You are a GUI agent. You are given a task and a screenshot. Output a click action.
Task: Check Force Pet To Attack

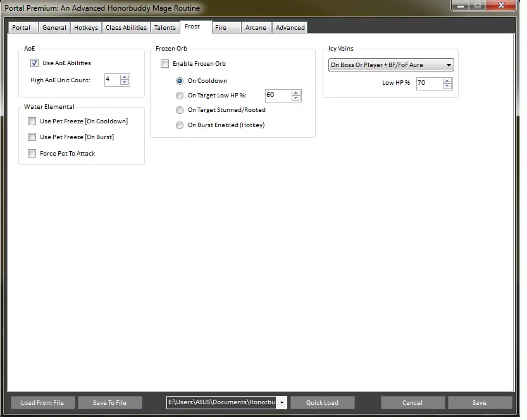click(x=32, y=154)
